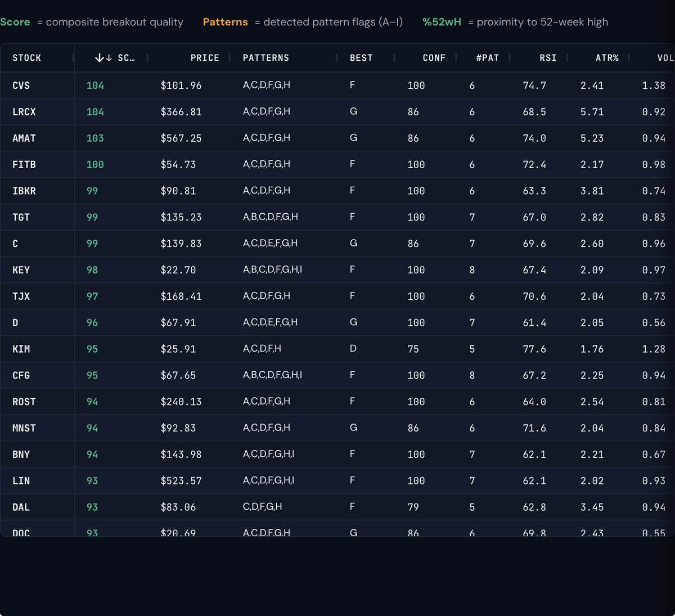675x616 pixels.
Task: Click the RSI column header
Action: (548, 58)
